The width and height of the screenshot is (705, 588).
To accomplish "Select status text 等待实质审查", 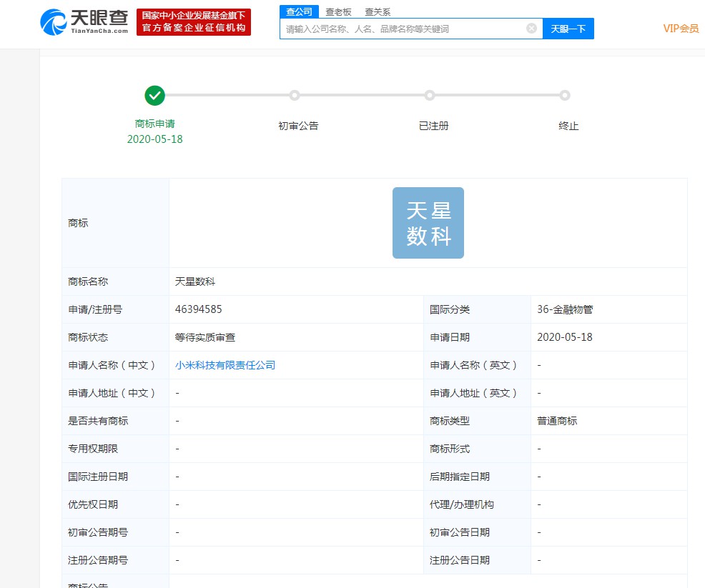I will 205,337.
